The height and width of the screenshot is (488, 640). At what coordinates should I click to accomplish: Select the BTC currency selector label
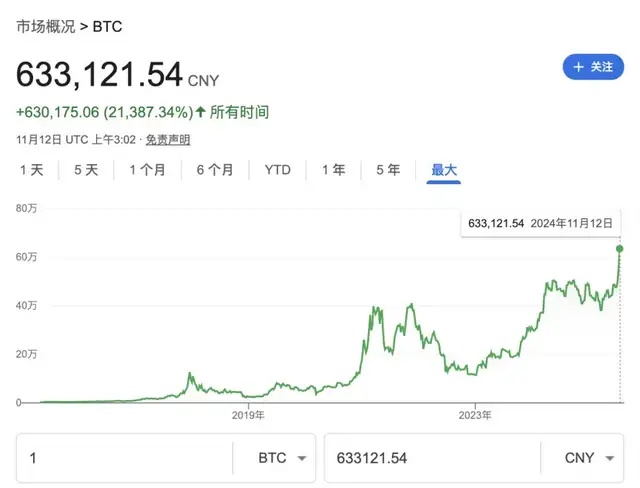coord(272,458)
